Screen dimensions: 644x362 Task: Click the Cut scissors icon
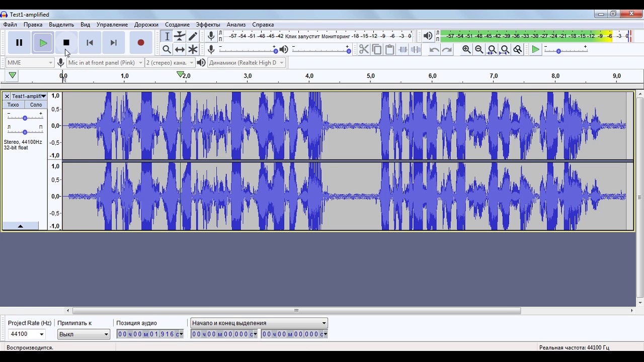pyautogui.click(x=364, y=49)
